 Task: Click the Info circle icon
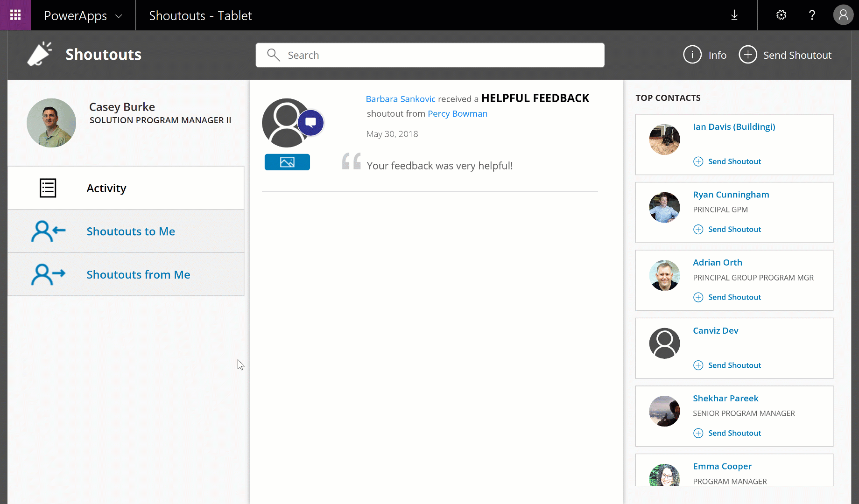click(692, 55)
